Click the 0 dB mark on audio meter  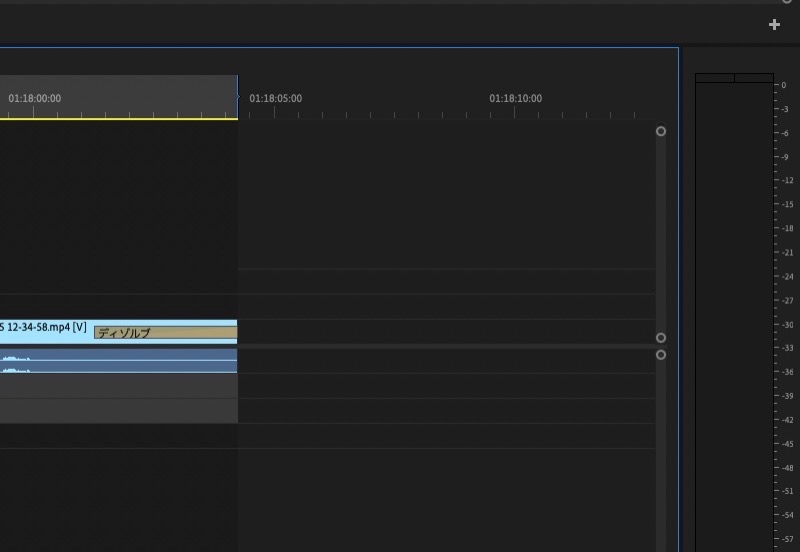784,85
